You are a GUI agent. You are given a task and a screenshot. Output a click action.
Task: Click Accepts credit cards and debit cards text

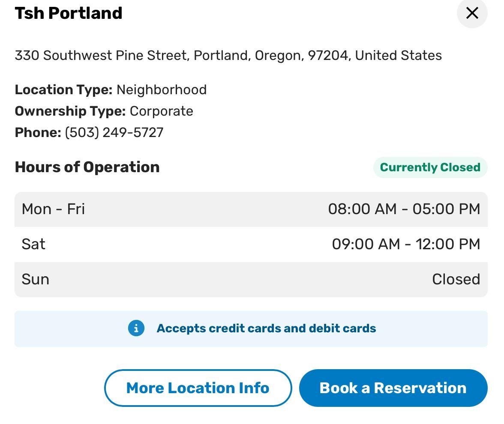(266, 328)
